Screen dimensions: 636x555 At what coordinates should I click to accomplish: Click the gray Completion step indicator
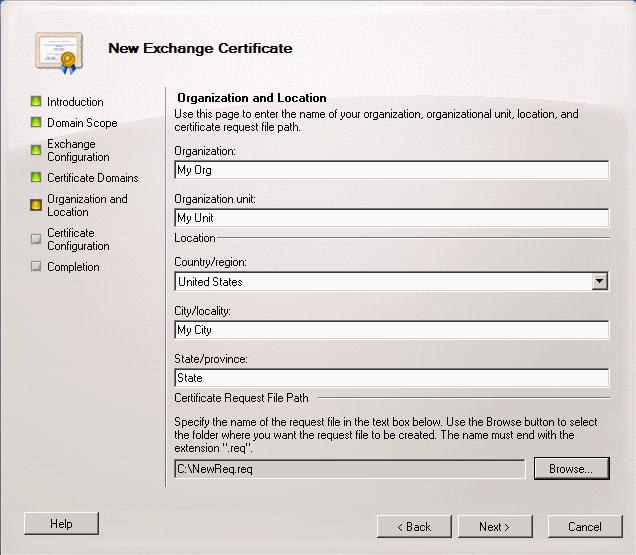36,267
